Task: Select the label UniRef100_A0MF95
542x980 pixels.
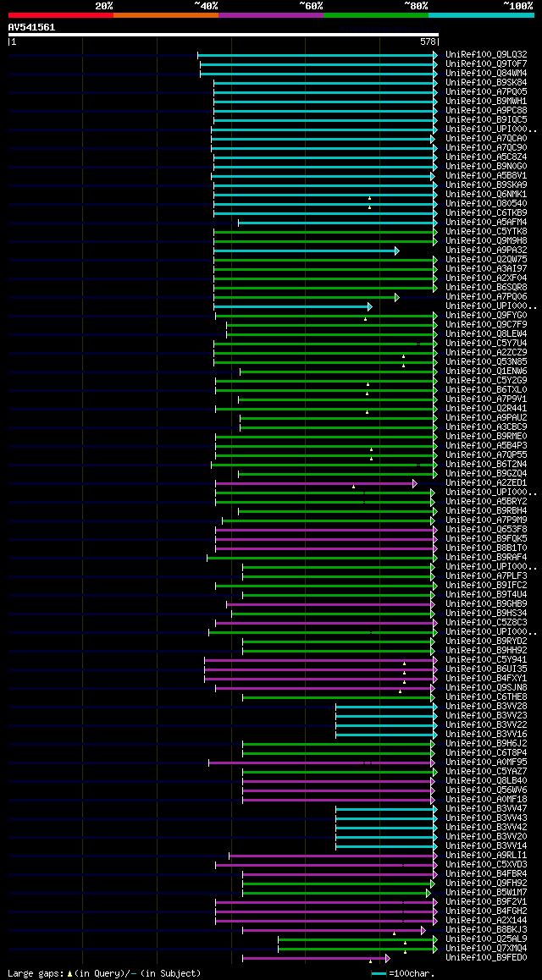Action: click(486, 763)
